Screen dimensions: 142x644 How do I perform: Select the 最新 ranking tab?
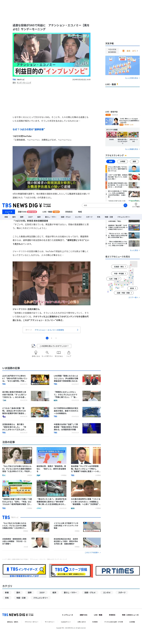[x=111, y=161]
